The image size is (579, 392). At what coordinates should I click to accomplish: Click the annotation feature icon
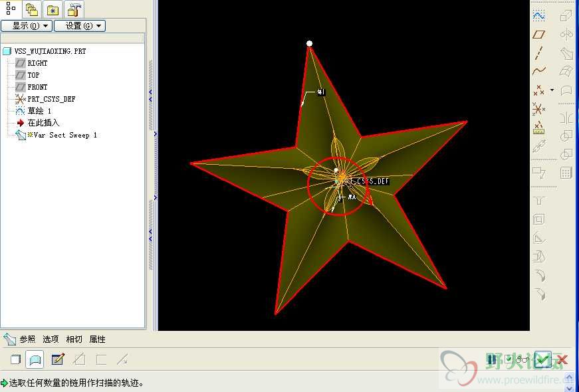click(538, 172)
